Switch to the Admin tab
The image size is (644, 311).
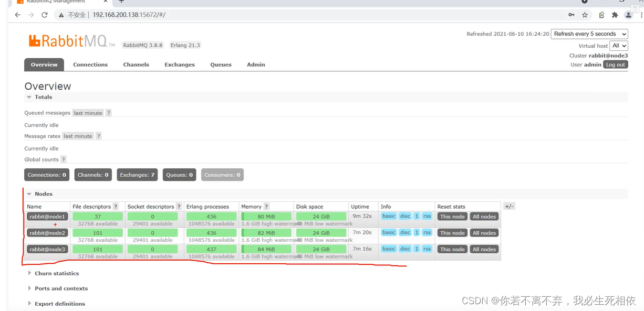click(256, 65)
